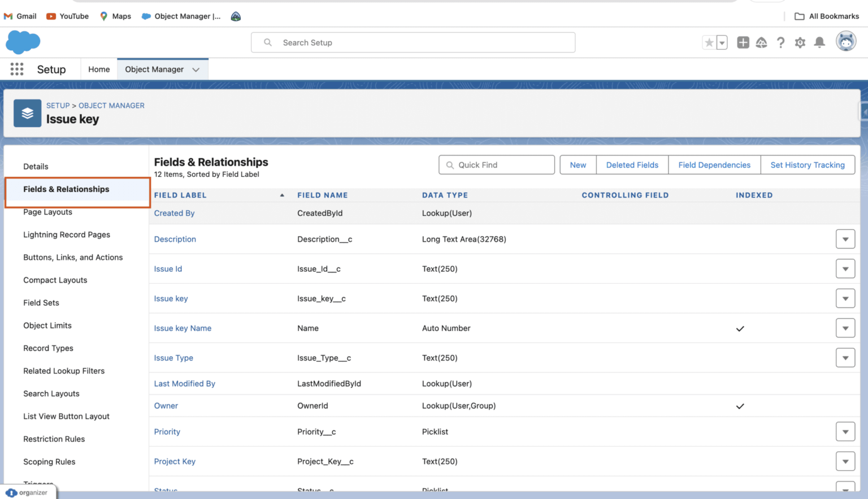868x499 pixels.
Task: Expand the Object Manager tab chevron
Action: tap(196, 69)
